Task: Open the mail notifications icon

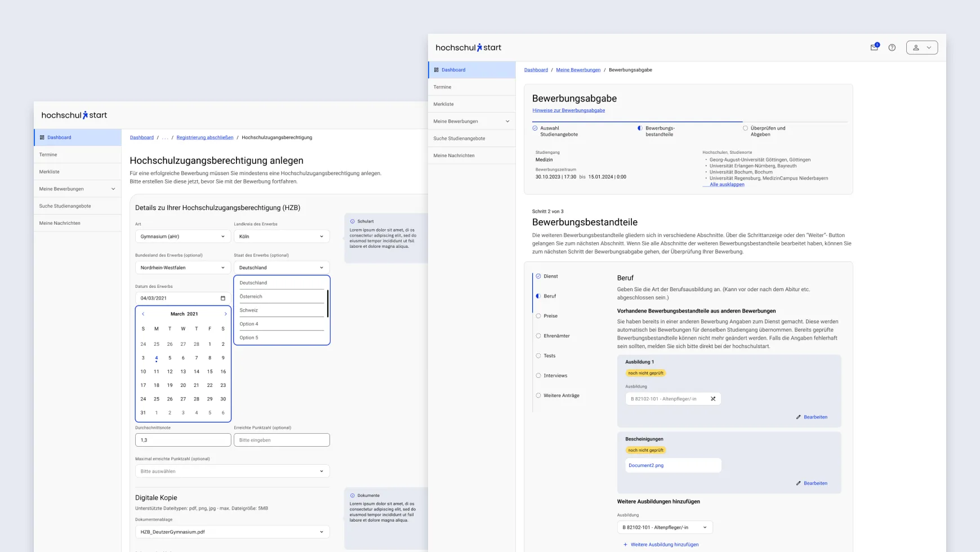Action: coord(874,47)
